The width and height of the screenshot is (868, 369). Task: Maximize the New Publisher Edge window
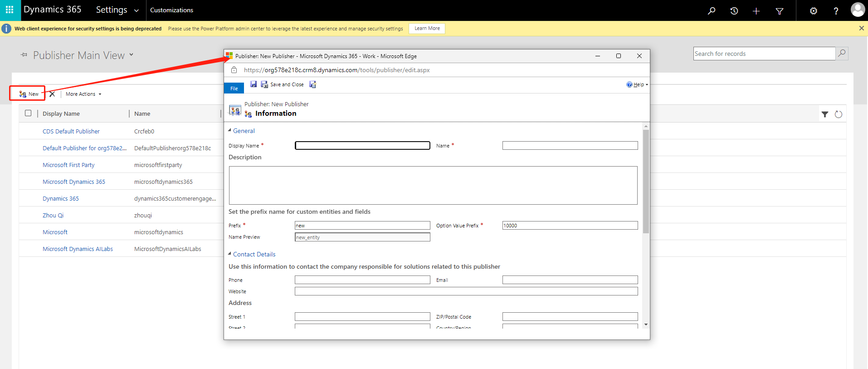click(618, 56)
